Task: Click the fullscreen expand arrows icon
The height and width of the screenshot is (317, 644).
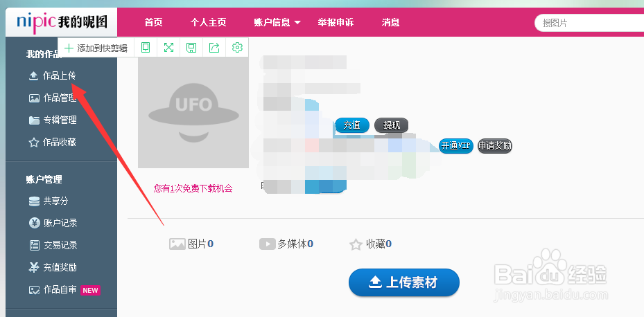Action: 168,48
